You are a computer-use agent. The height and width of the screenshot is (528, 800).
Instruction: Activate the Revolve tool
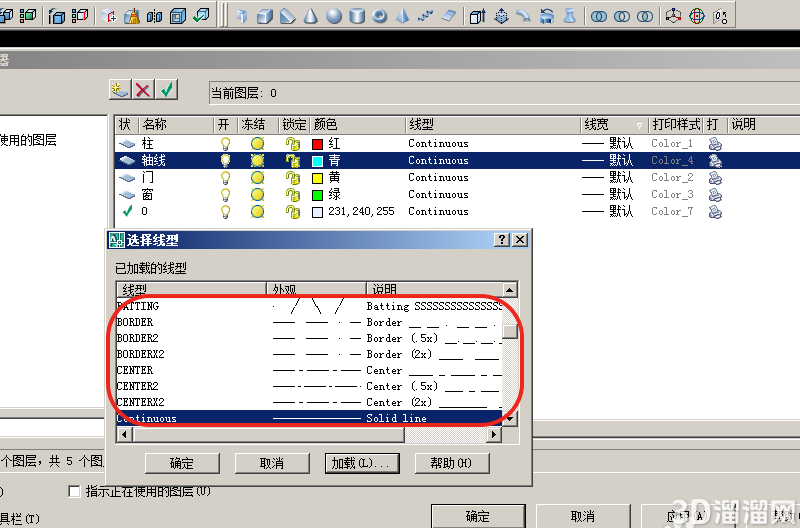coord(547,16)
